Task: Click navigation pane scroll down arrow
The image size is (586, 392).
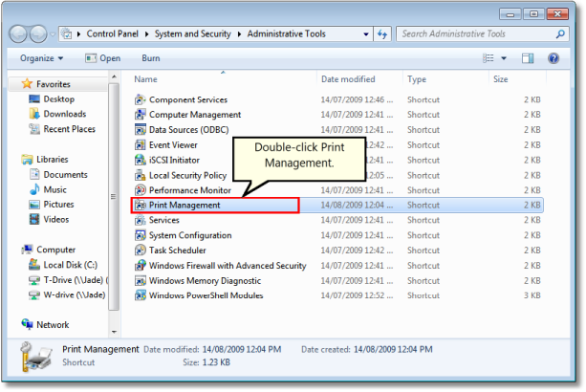Action: click(114, 332)
